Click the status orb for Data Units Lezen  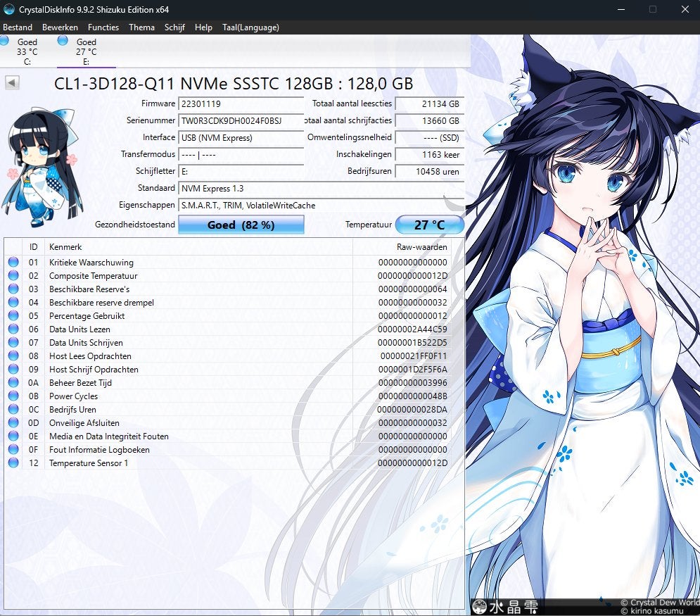(x=13, y=329)
